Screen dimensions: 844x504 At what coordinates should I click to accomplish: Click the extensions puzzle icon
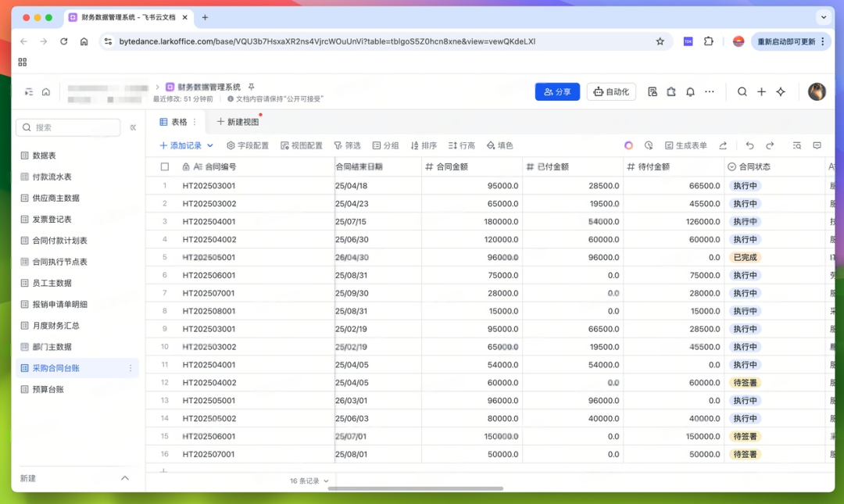709,41
